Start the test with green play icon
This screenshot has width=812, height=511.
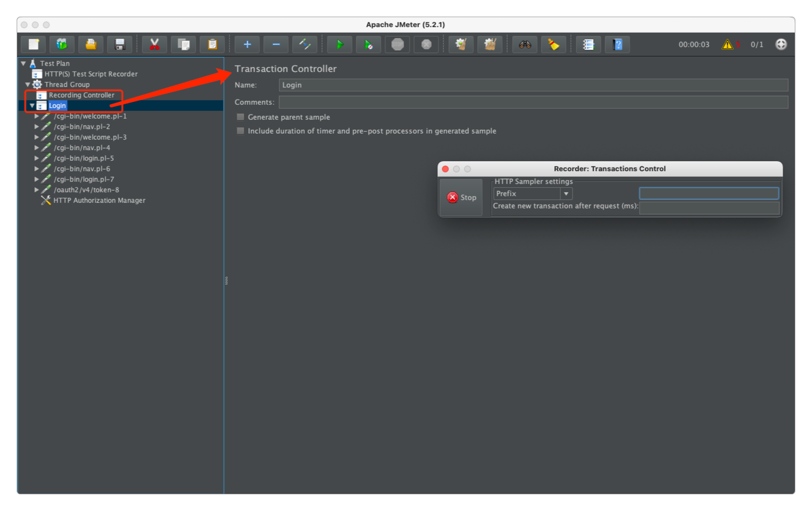tap(340, 44)
